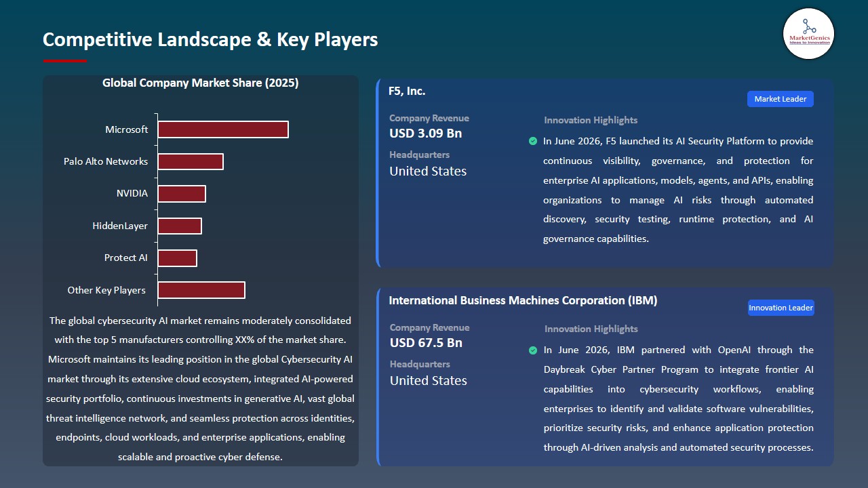Viewport: 868px width, 488px height.
Task: Click the F5, Inc. company name
Action: point(407,91)
